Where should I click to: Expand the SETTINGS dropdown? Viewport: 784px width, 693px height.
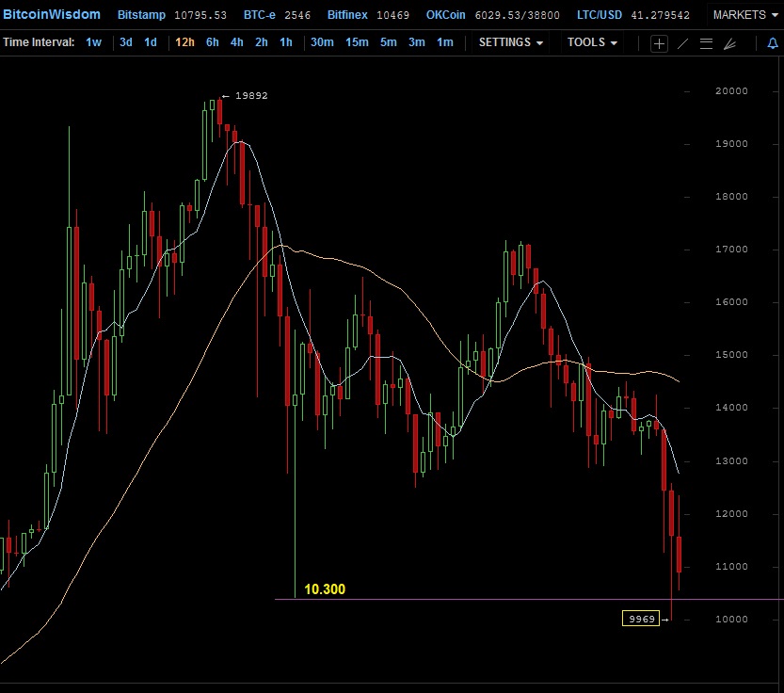coord(510,42)
